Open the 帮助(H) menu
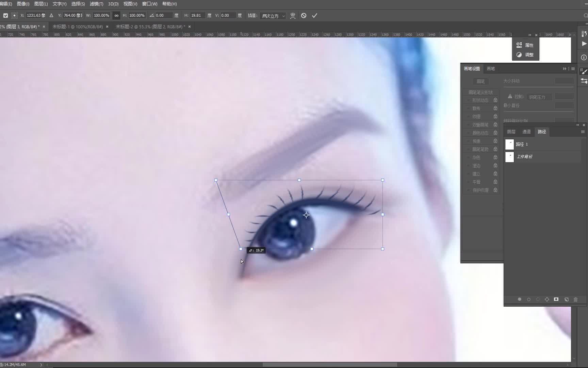 [x=169, y=4]
